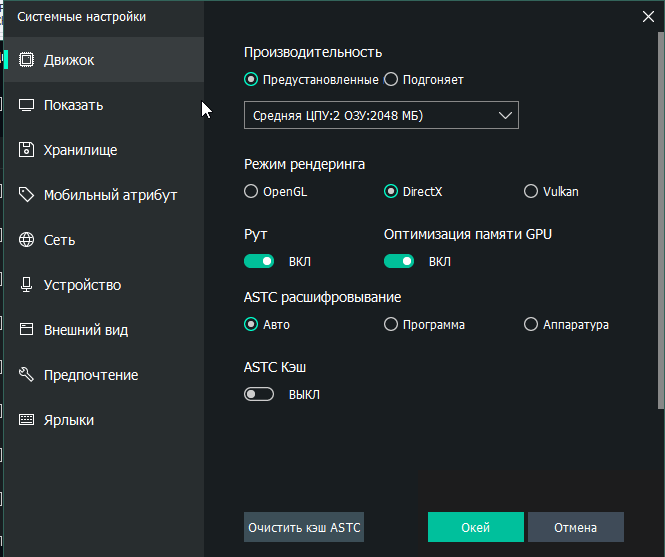The height and width of the screenshot is (557, 665).
Task: Click the Устройство microphone icon
Action: [x=27, y=285]
